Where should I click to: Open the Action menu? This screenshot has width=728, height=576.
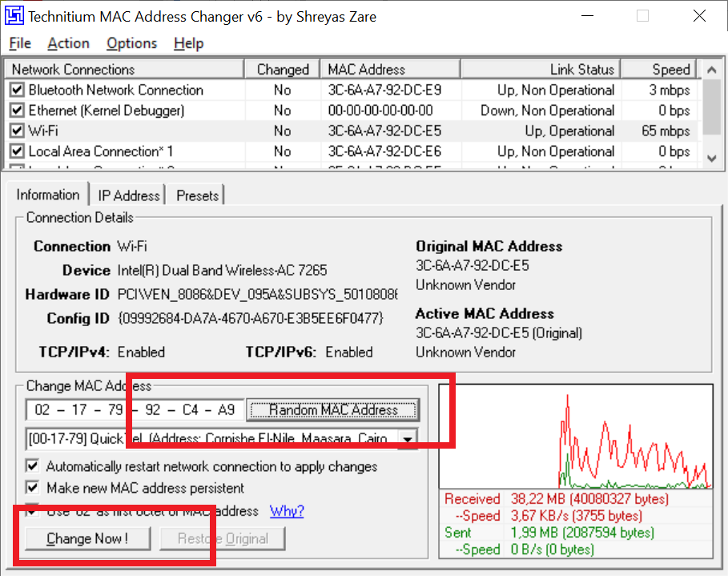tap(68, 43)
